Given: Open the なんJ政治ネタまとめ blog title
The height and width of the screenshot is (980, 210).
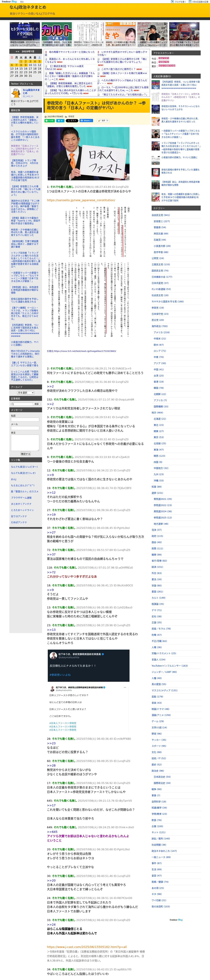Looking at the screenshot, I should point(28,7).
